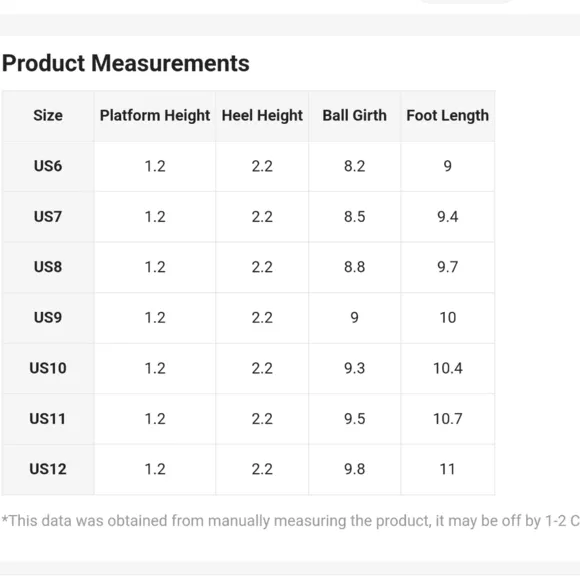Image resolution: width=580 pixels, height=579 pixels.
Task: Select the Ball Girth column header
Action: 355,115
